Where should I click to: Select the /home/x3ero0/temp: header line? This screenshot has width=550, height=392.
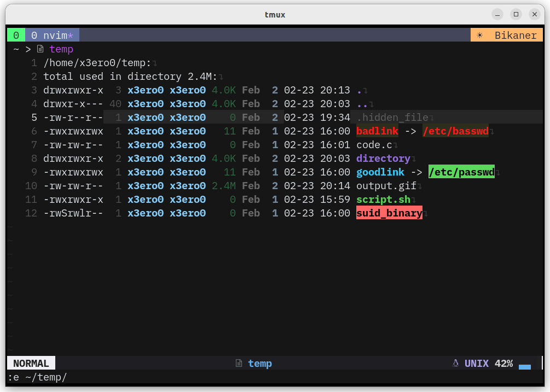97,63
